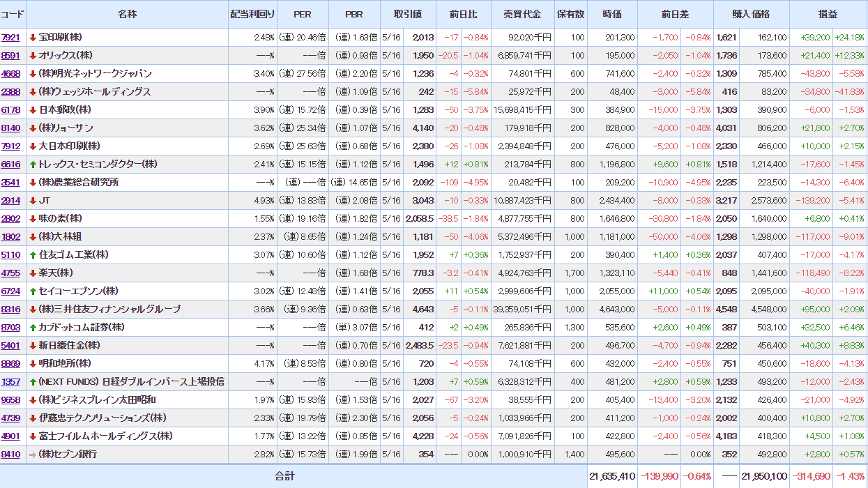The width and height of the screenshot is (868, 488).
Task: Open stock code 7921 link
Action: coord(10,37)
